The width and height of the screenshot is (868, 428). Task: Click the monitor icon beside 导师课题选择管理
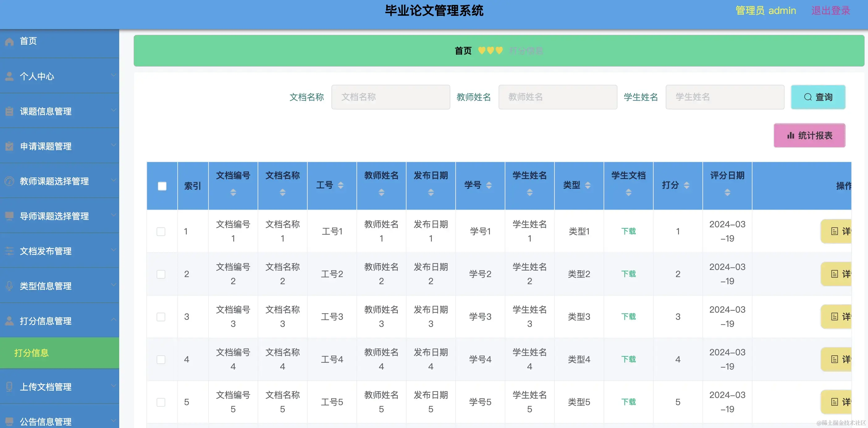click(x=9, y=216)
